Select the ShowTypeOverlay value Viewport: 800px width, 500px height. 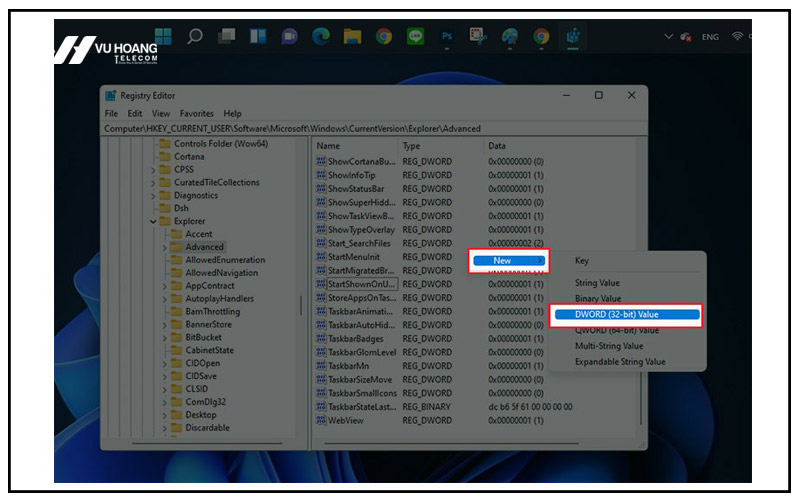point(361,230)
